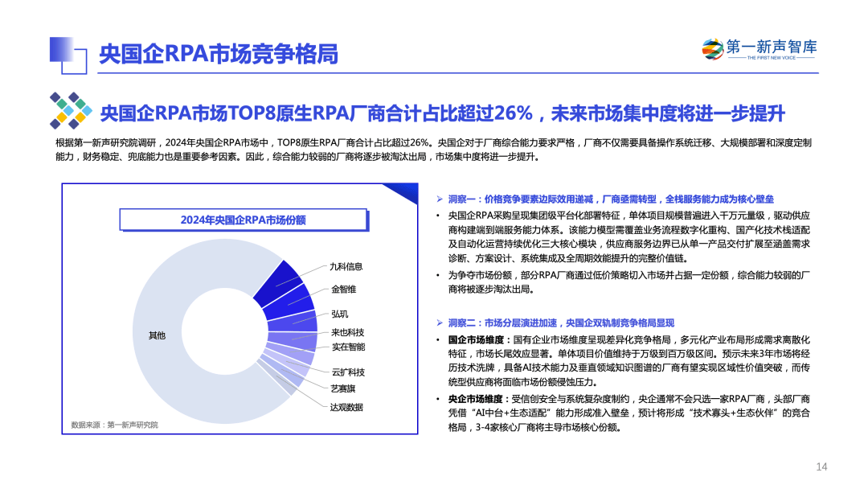Click the colorful diamond pattern icon
The height and width of the screenshot is (489, 868).
pyautogui.click(x=69, y=109)
